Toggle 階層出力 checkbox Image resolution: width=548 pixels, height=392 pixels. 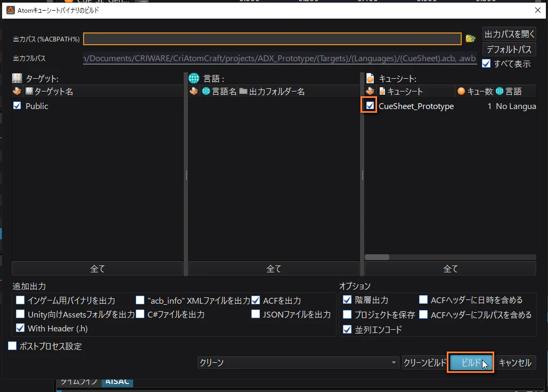[347, 299]
